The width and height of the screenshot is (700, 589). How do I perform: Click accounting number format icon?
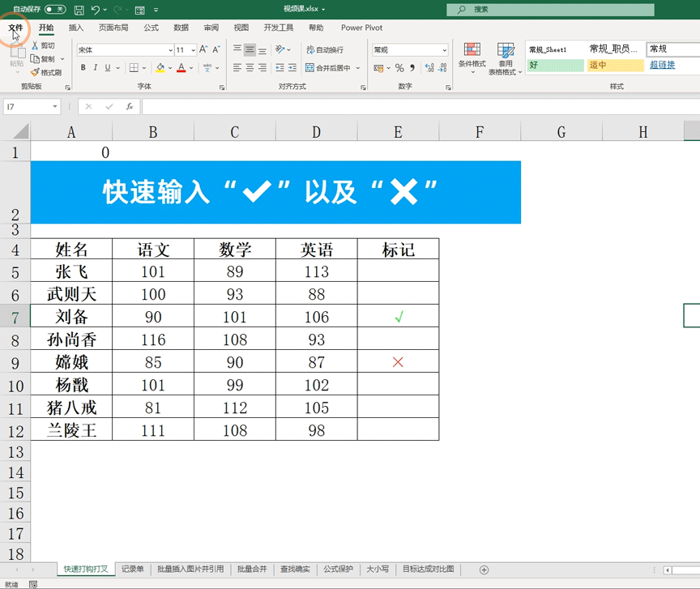tap(378, 68)
